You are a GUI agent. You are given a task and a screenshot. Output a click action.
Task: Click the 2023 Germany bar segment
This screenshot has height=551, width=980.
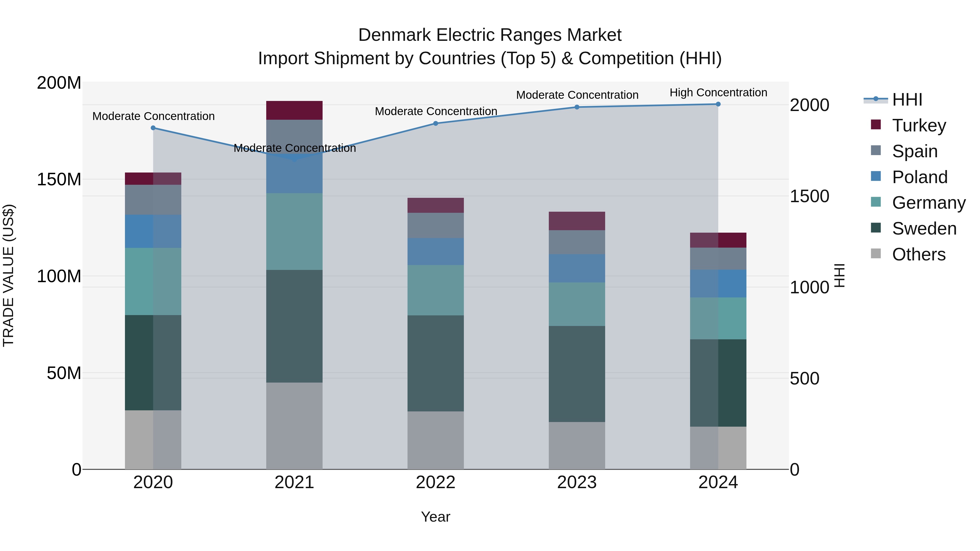577,304
